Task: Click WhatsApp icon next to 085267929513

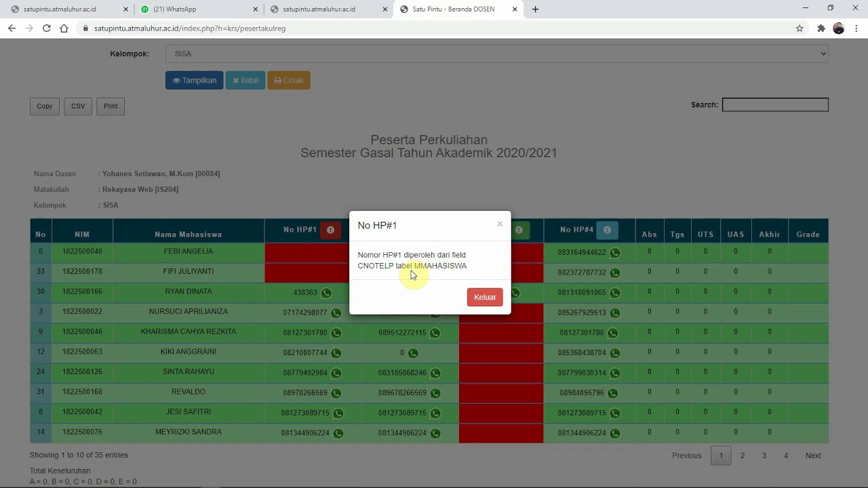Action: [x=614, y=313]
